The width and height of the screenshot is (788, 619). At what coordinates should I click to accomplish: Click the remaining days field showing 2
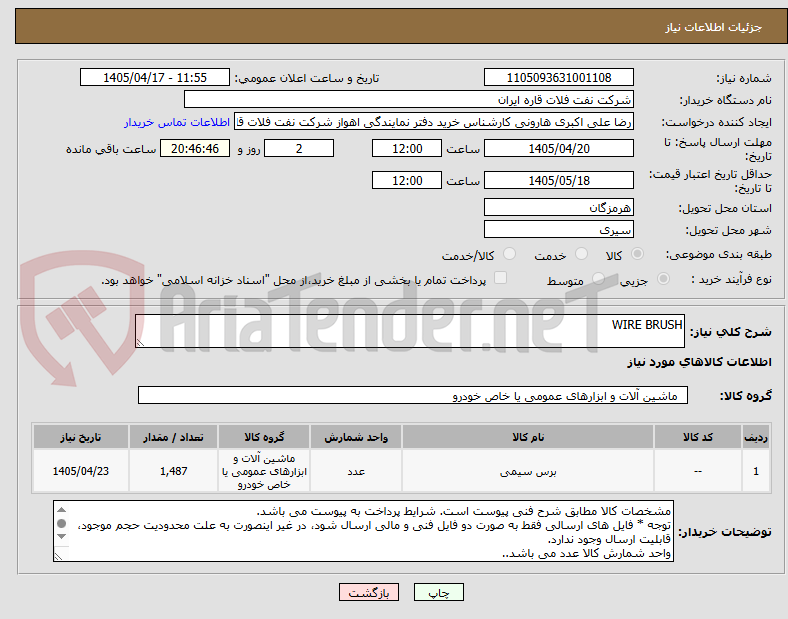click(299, 149)
